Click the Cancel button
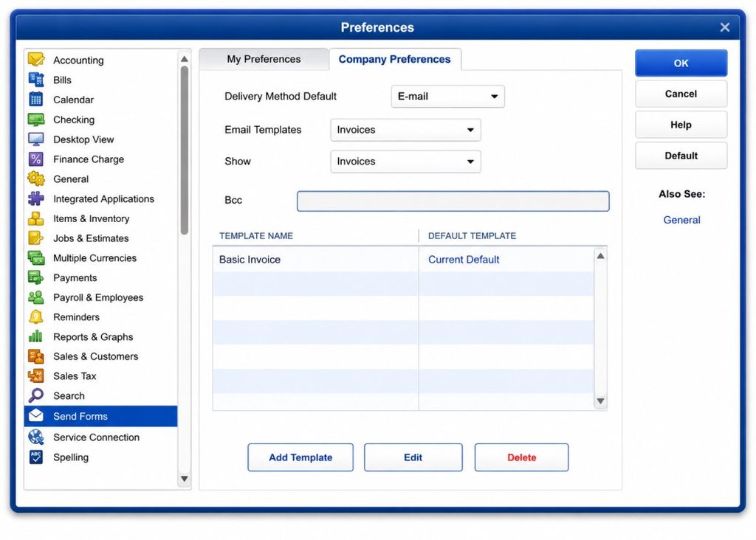 [x=681, y=94]
